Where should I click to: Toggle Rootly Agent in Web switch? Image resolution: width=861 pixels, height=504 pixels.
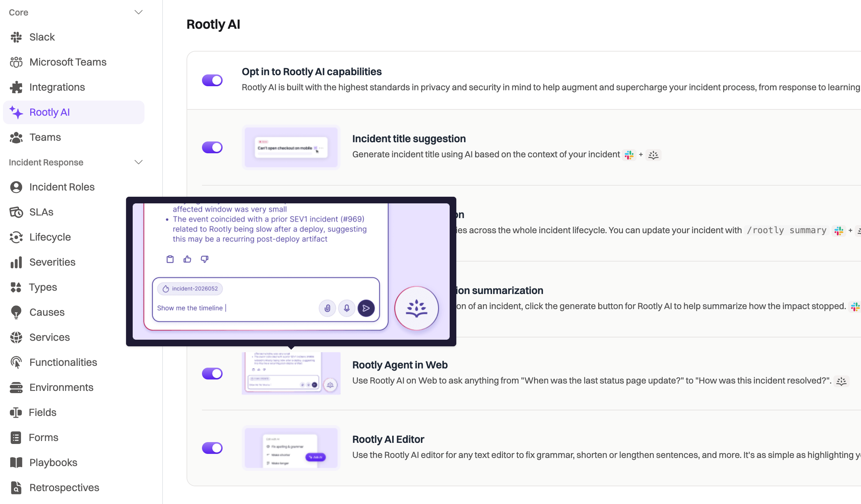212,374
